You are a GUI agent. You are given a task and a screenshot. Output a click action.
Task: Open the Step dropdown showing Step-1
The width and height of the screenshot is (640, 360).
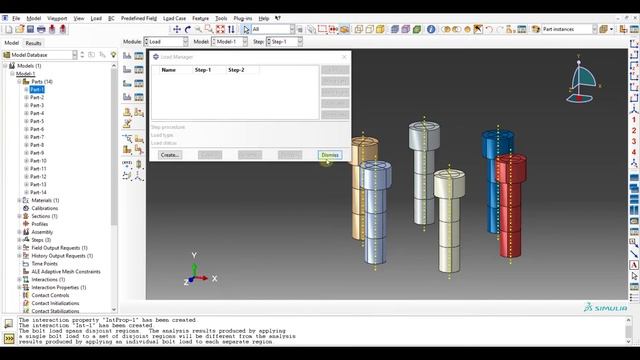[x=284, y=42]
